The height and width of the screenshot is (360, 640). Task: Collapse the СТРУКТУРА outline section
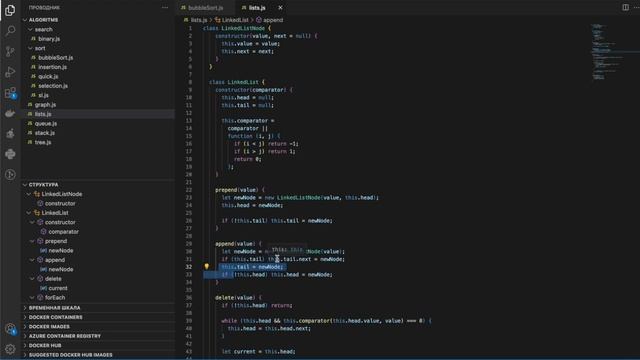(x=25, y=184)
